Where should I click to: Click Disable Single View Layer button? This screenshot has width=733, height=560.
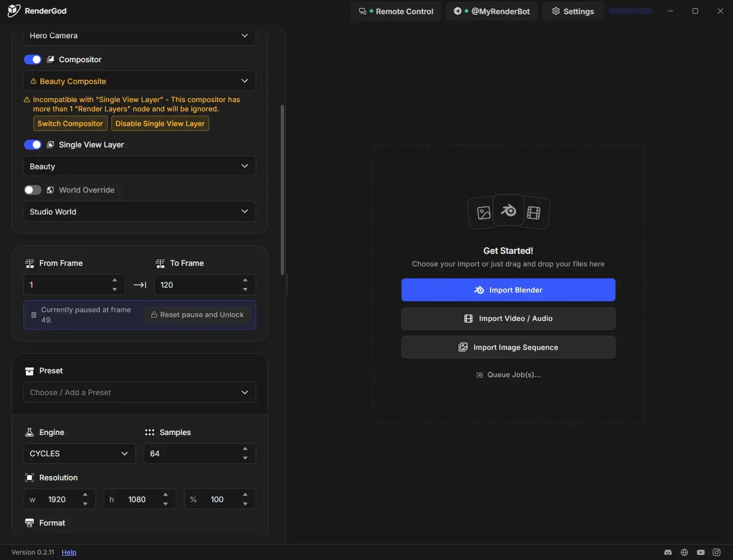click(x=160, y=123)
